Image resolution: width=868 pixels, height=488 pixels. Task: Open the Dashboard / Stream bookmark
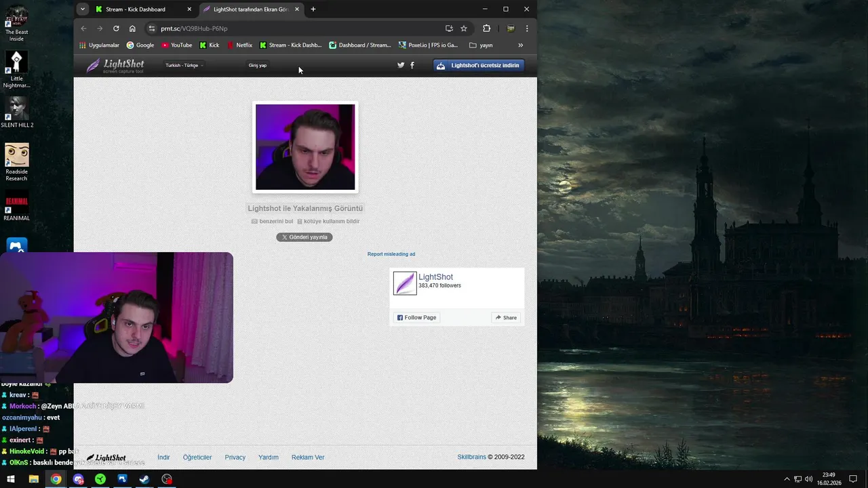360,45
